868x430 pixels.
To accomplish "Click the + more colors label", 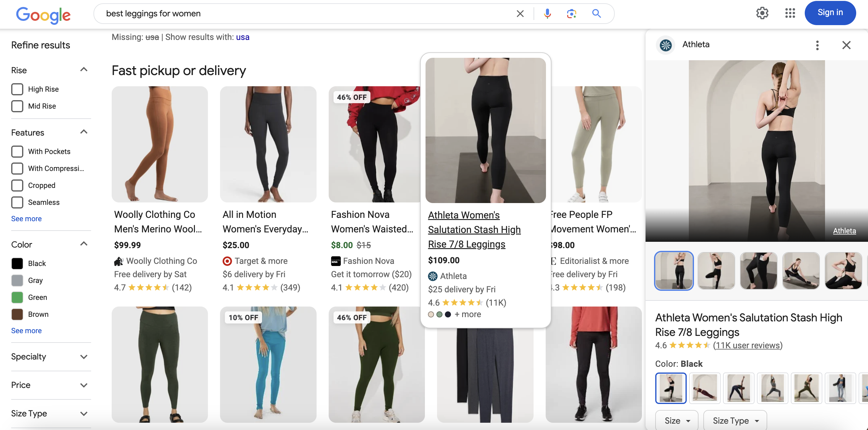I will point(468,314).
